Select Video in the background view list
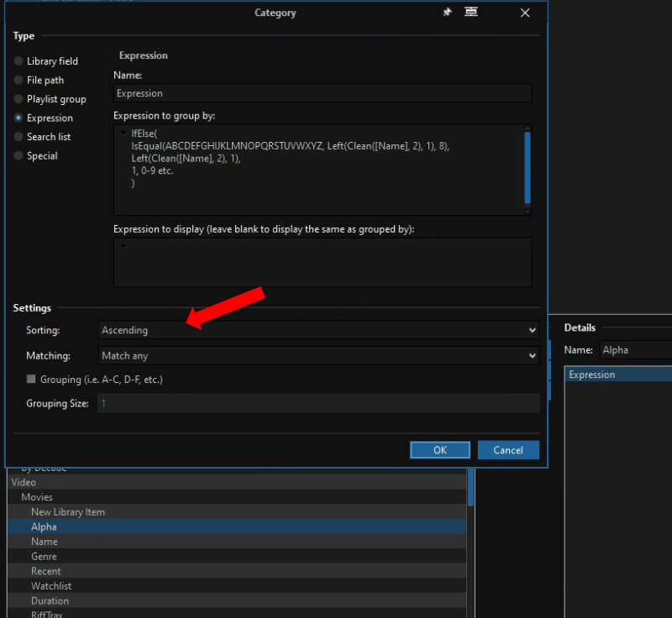Image resolution: width=672 pixels, height=618 pixels. coord(237,482)
